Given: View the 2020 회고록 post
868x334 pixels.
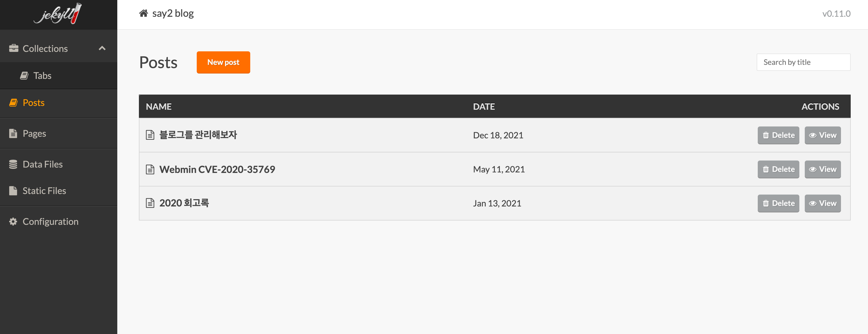Looking at the screenshot, I should pyautogui.click(x=823, y=203).
